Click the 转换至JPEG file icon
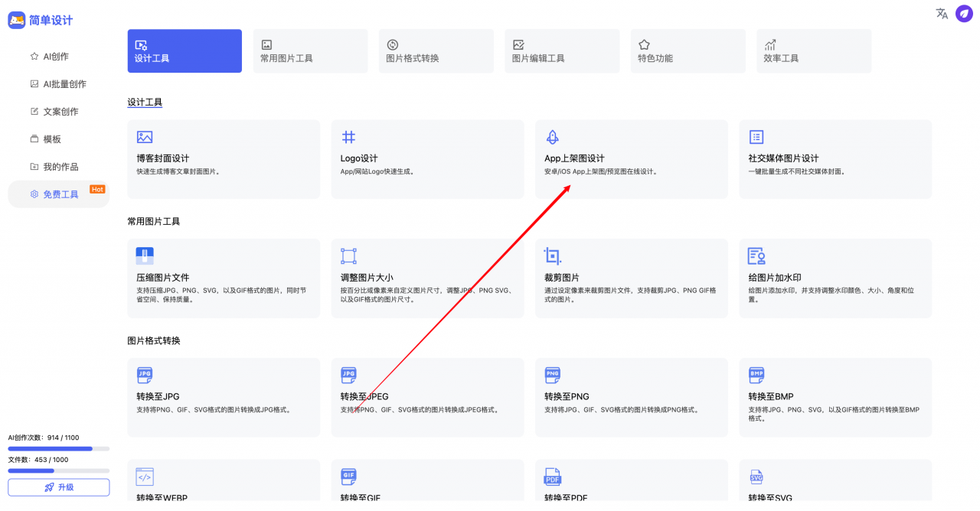This screenshot has width=980, height=511. [x=348, y=375]
